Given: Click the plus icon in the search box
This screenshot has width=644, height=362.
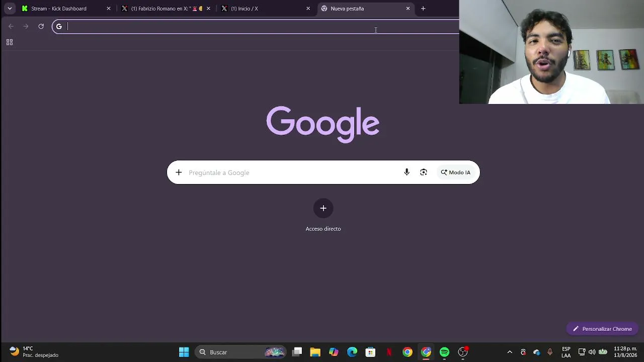Looking at the screenshot, I should click(179, 172).
